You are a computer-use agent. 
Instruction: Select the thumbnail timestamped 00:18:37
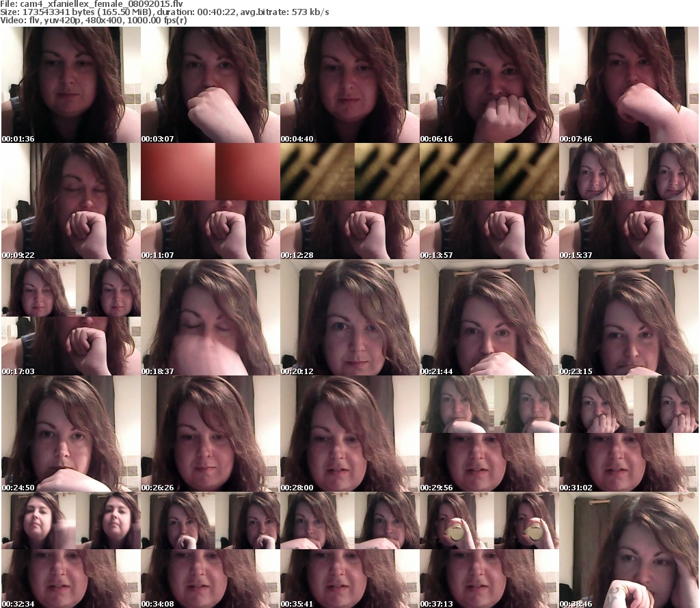tap(211, 317)
